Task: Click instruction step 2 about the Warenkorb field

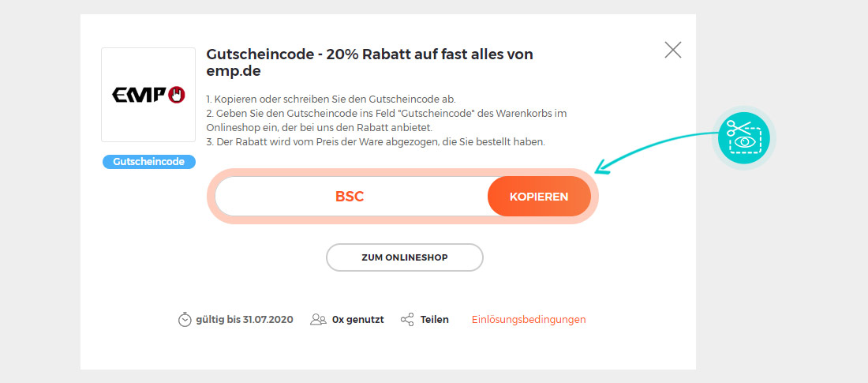Action: [387, 120]
